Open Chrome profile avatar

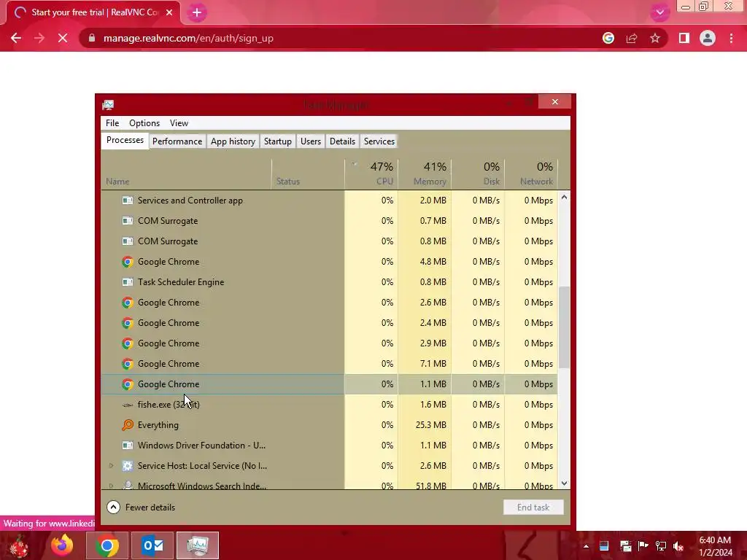coord(708,38)
